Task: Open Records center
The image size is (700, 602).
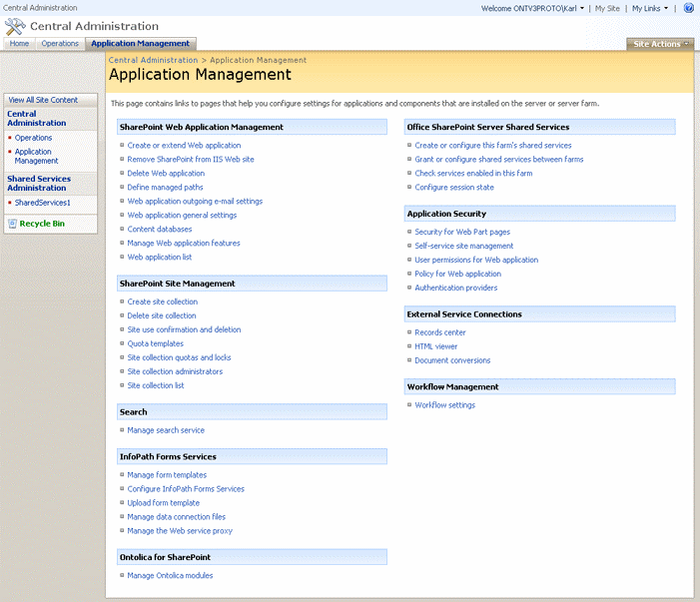Action: pyautogui.click(x=440, y=332)
